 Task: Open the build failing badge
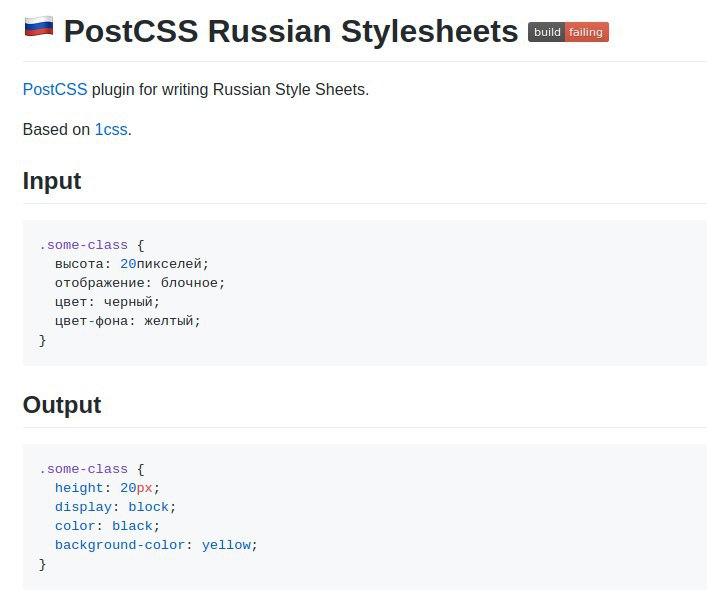coord(568,32)
